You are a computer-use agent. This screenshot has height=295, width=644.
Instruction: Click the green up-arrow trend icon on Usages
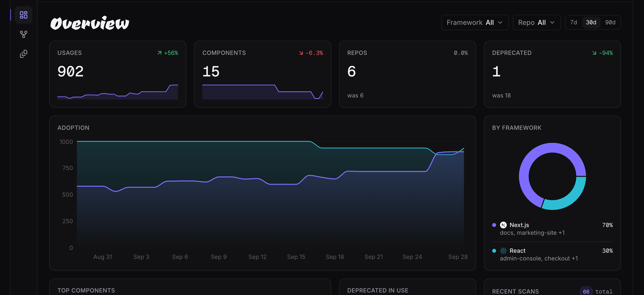tap(159, 53)
